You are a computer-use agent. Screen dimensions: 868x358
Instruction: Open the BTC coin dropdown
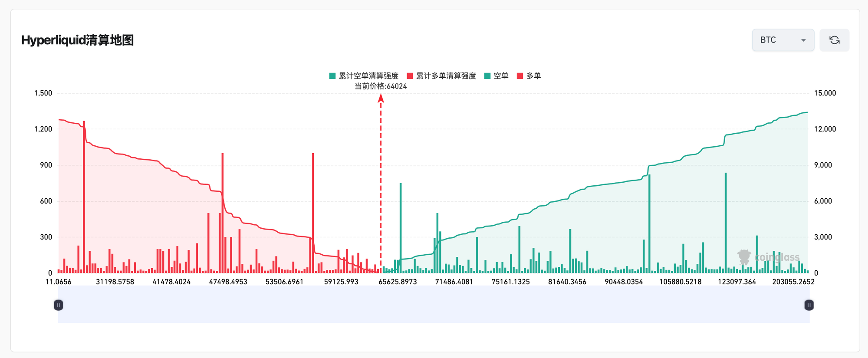pos(783,40)
